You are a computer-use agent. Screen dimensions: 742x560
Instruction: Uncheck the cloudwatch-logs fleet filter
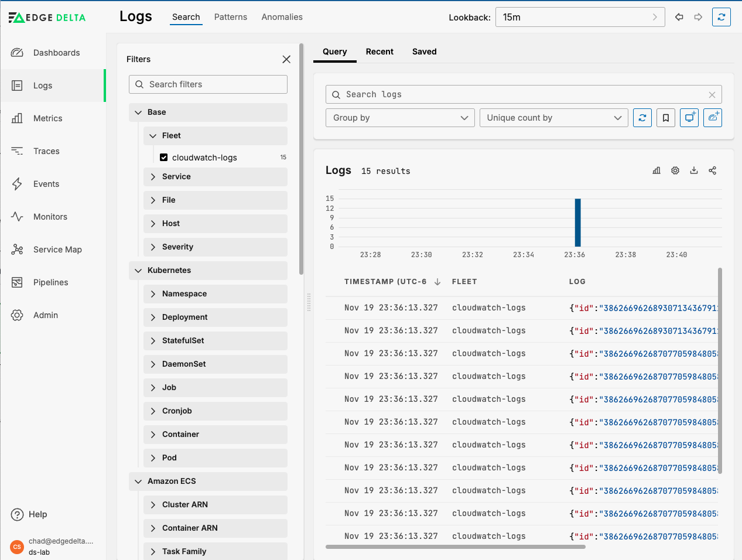[x=164, y=158]
